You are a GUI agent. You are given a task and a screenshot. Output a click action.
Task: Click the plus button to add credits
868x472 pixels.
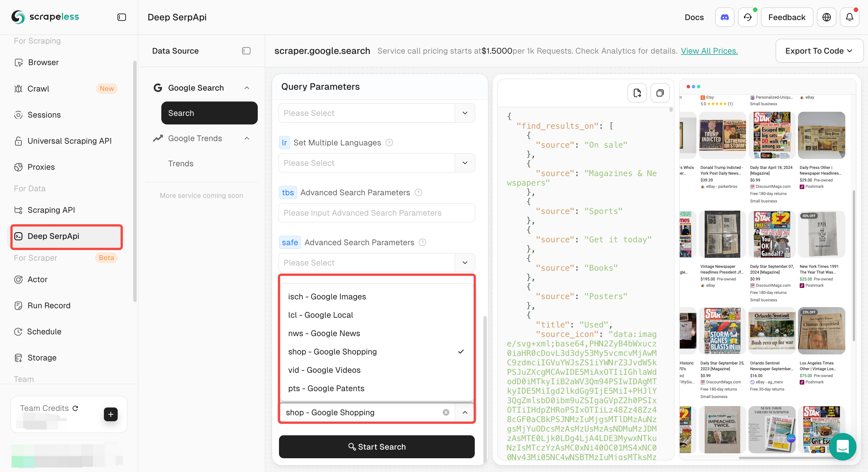(111, 414)
